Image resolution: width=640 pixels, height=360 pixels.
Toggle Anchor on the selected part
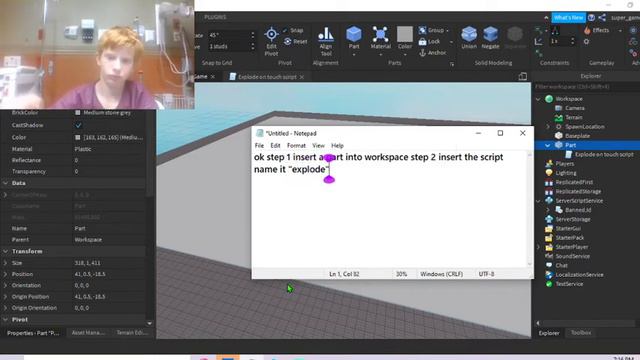[432, 53]
